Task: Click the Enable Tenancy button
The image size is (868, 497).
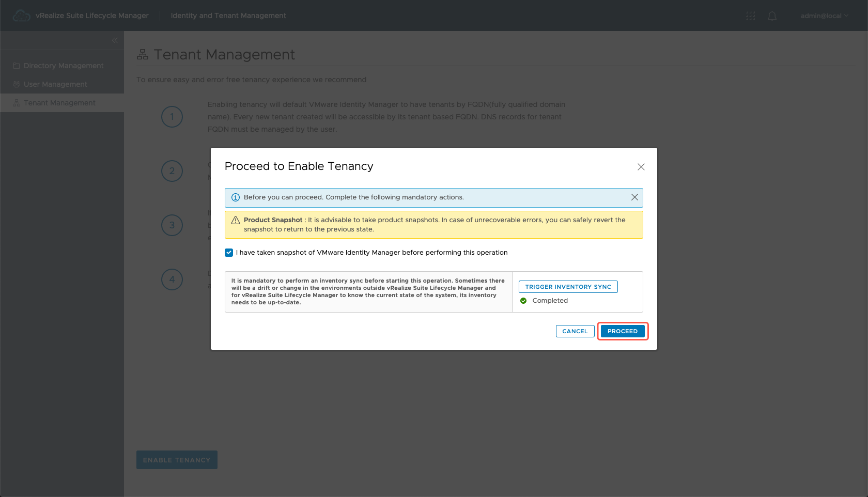Action: [177, 460]
